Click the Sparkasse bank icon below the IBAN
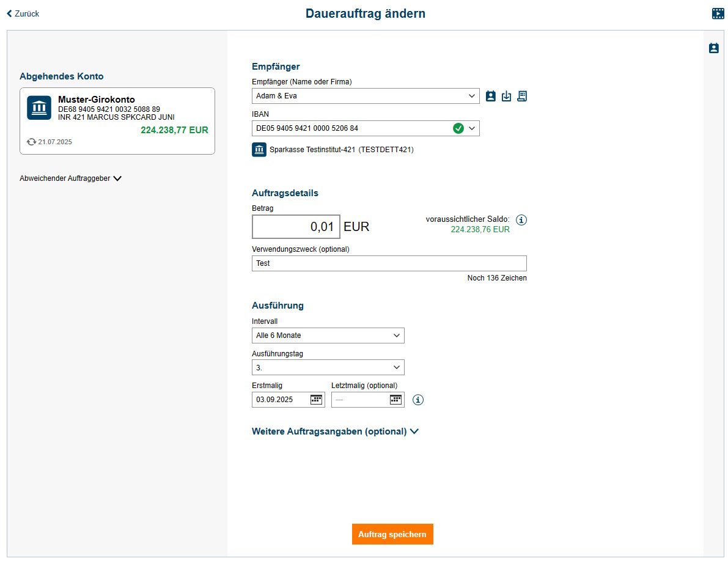Screen dimensions: 728x561 pyautogui.click(x=259, y=149)
